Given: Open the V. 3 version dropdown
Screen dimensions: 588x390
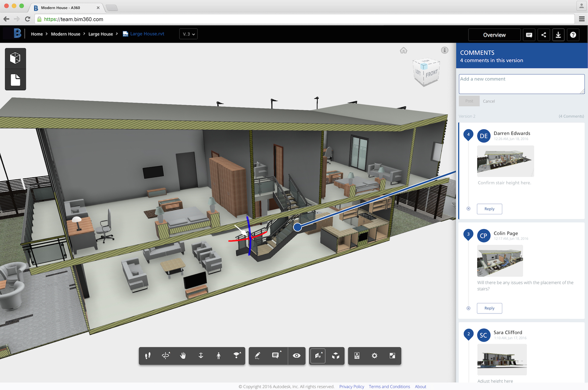Looking at the screenshot, I should 188,34.
